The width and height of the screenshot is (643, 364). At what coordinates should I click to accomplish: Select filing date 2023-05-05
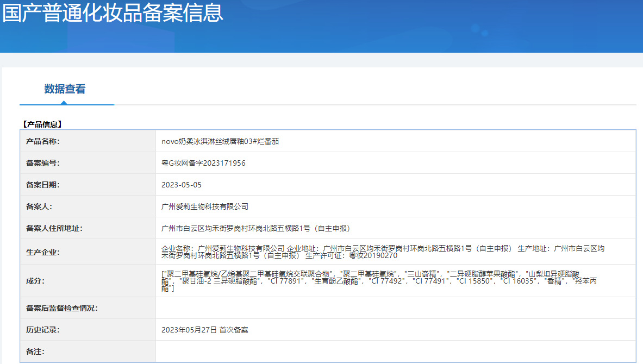coord(182,185)
